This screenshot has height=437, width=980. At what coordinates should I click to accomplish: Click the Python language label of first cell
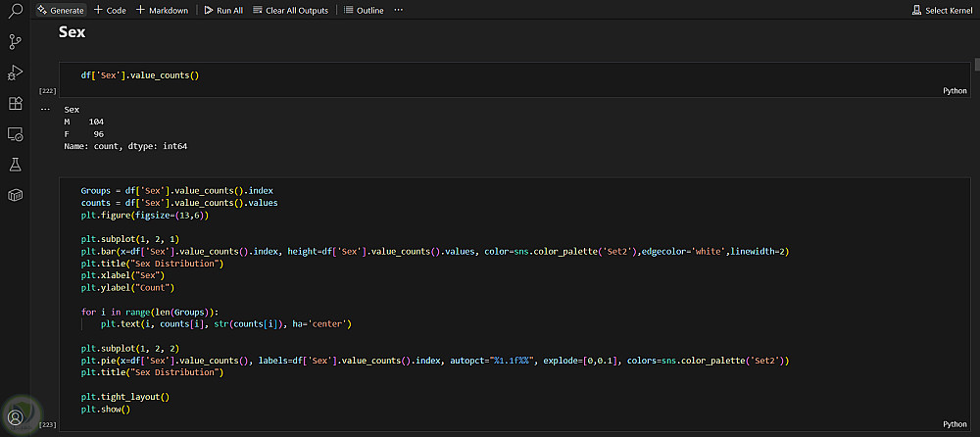[955, 90]
